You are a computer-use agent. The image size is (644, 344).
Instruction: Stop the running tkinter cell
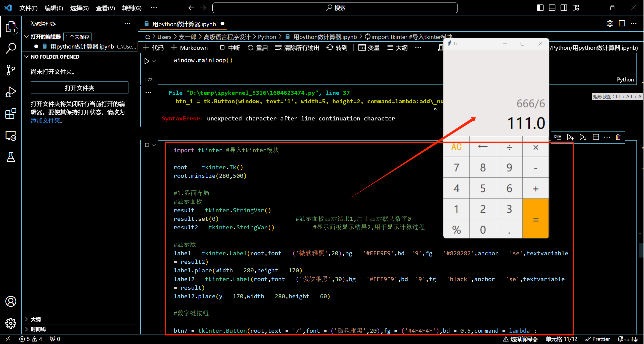click(x=147, y=145)
